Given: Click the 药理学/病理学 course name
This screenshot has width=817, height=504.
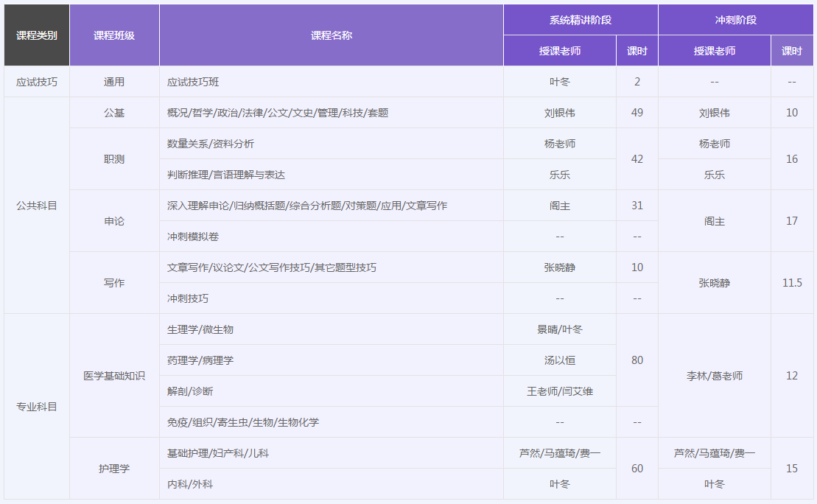Looking at the screenshot, I should pyautogui.click(x=200, y=360).
